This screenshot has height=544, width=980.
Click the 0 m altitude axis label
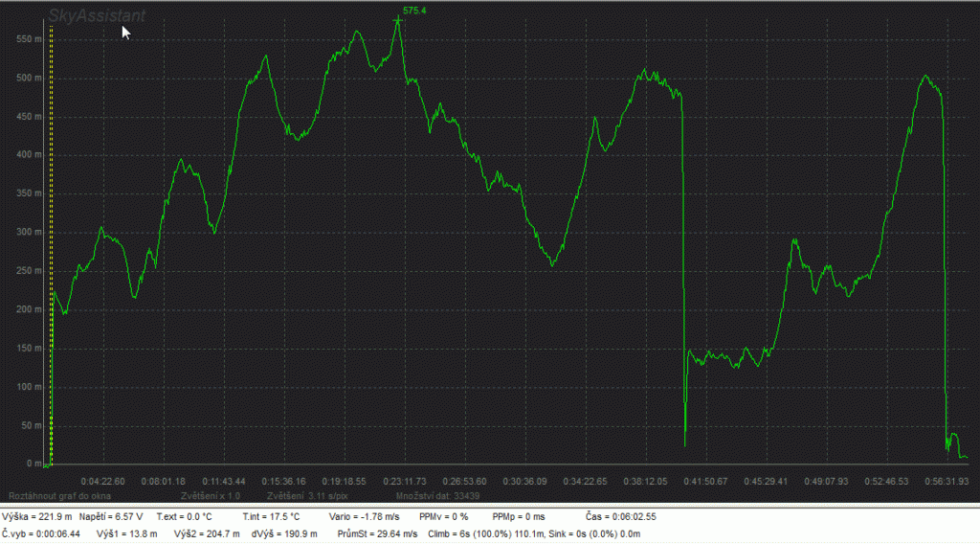pyautogui.click(x=34, y=465)
